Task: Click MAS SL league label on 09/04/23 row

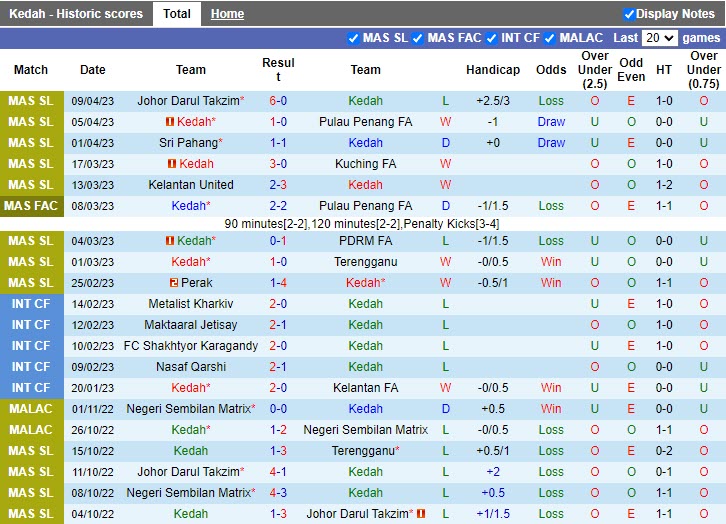Action: tap(31, 101)
